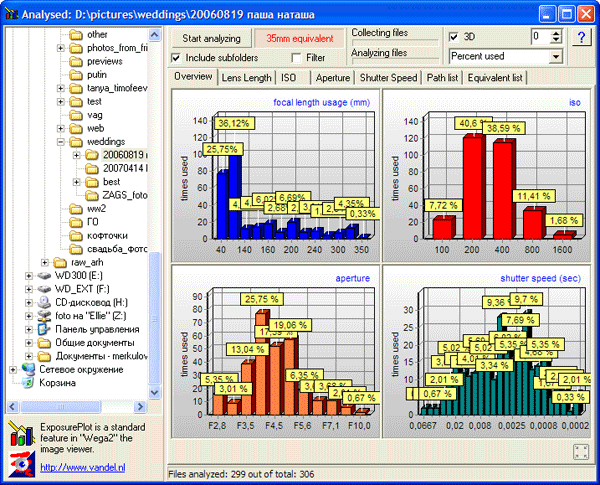The image size is (600, 485).
Task: Click the folder icon for 'previews'
Action: coord(76,61)
